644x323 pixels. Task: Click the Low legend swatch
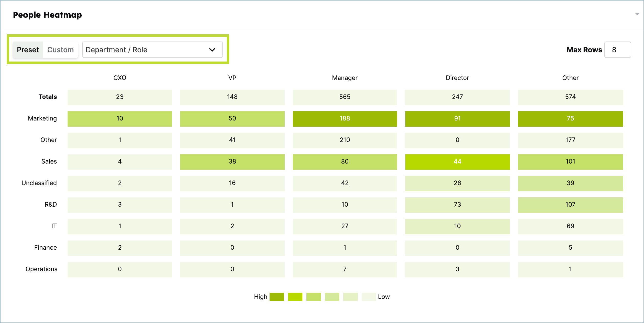click(x=369, y=297)
